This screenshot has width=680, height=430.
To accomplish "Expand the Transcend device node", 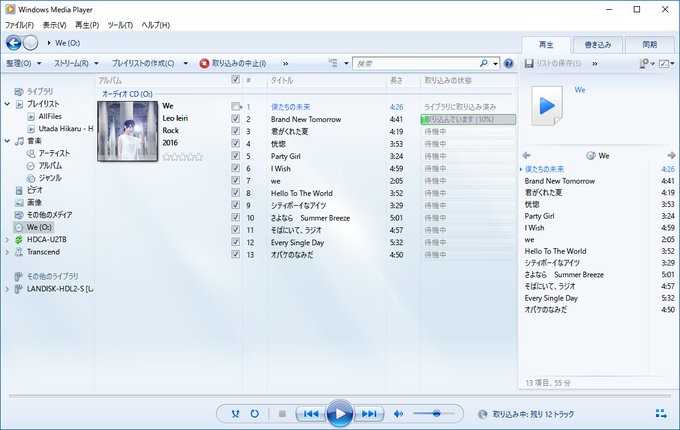I will tap(7, 252).
